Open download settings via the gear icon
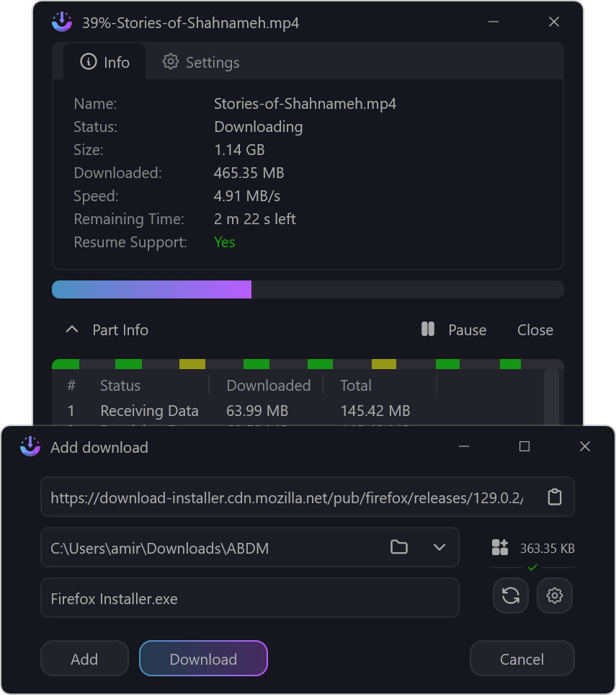The width and height of the screenshot is (616, 695). 554,596
